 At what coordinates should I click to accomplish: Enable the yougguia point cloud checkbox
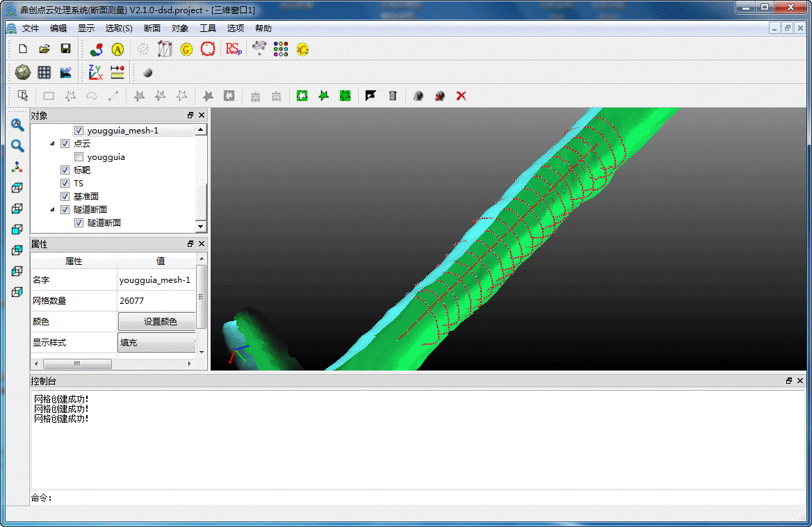click(x=79, y=157)
